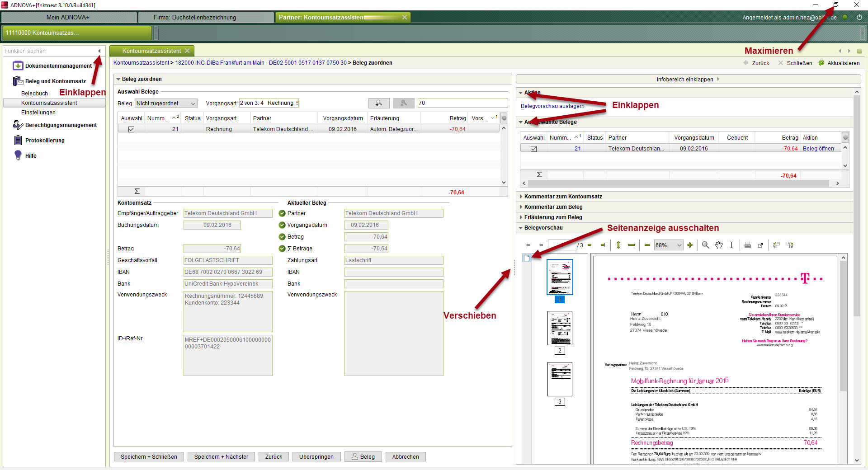Open Protokollierung in sidebar

[45, 141]
